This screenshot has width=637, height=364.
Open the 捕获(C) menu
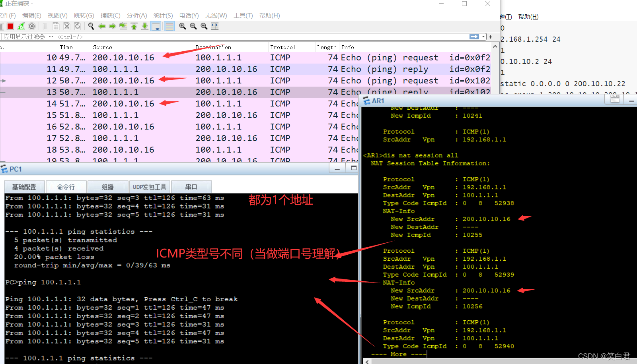point(110,15)
